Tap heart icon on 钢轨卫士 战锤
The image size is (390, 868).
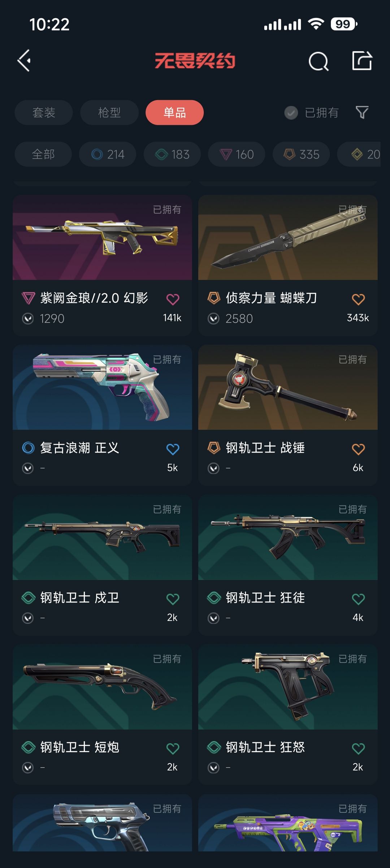pyautogui.click(x=358, y=449)
